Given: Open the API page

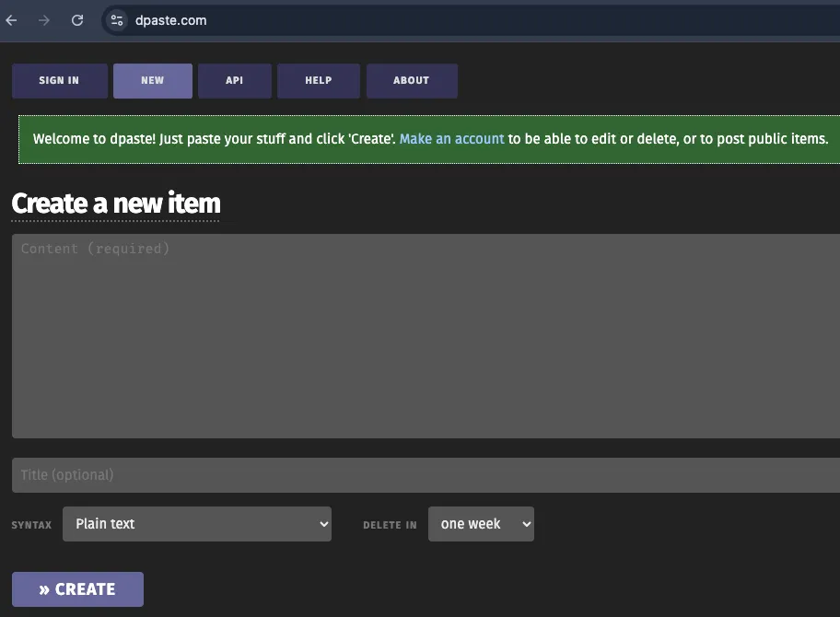Looking at the screenshot, I should tap(235, 80).
